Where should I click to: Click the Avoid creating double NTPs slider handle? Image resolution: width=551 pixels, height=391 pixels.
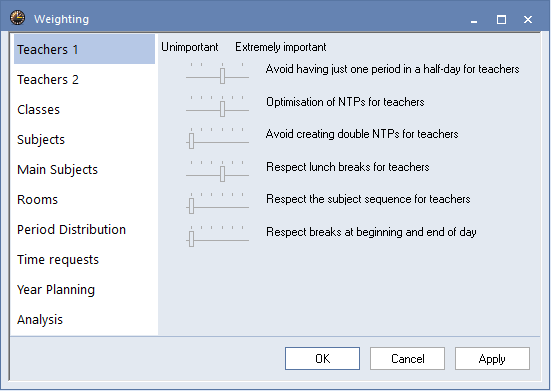tap(192, 141)
